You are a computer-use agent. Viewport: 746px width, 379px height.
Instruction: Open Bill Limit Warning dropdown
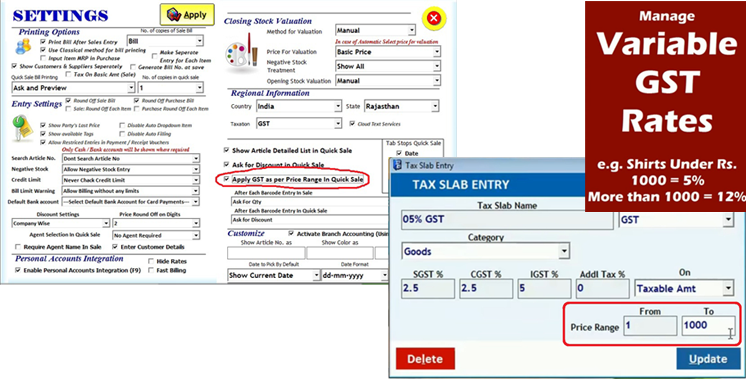coord(131,191)
